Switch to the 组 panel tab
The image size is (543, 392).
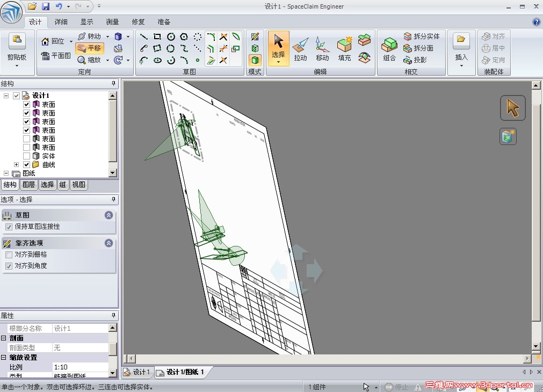click(x=62, y=185)
